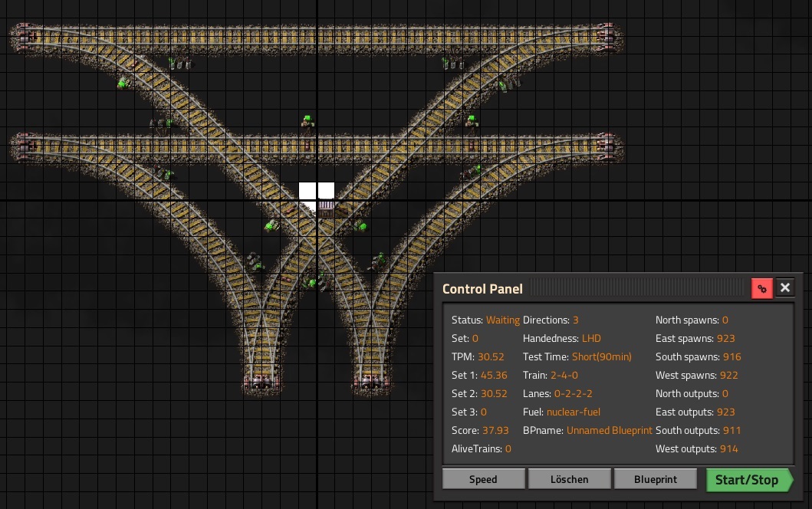Open the red gears settings button
This screenshot has width=812, height=509.
(x=761, y=288)
